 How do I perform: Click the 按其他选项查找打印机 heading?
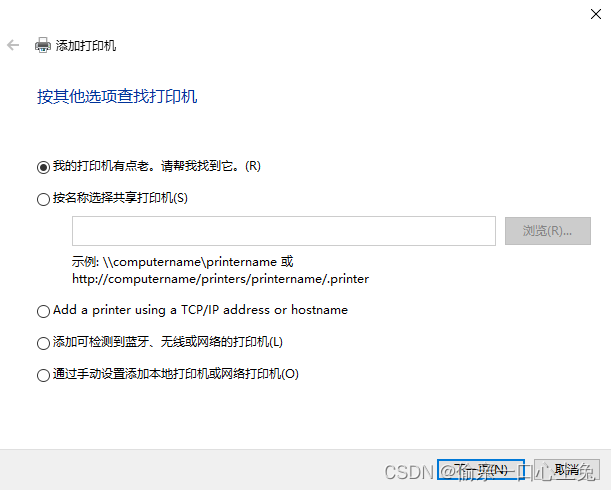tap(117, 97)
